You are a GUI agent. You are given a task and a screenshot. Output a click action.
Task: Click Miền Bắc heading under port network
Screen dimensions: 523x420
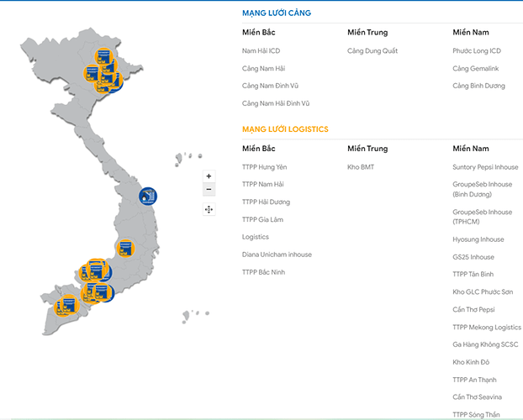coord(258,32)
